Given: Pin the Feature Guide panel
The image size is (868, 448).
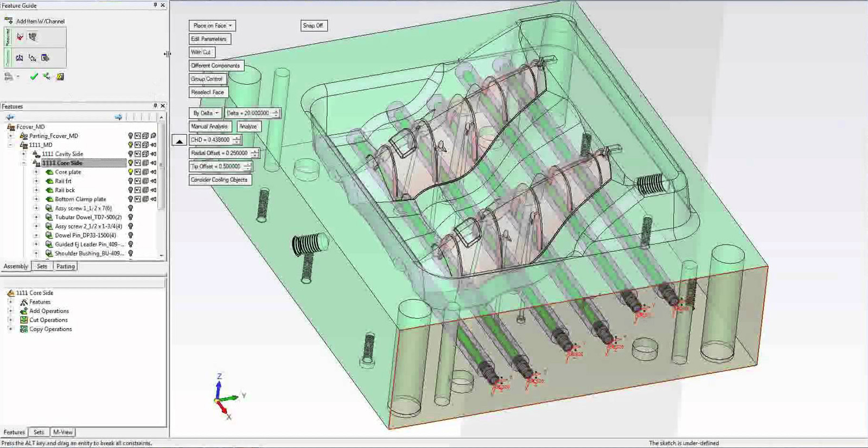Looking at the screenshot, I should coord(155,5).
